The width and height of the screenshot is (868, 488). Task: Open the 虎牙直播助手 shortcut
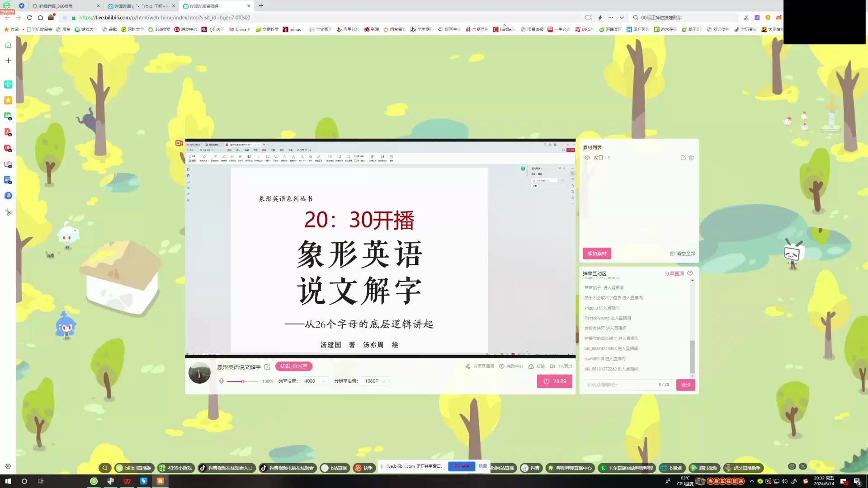[743, 468]
